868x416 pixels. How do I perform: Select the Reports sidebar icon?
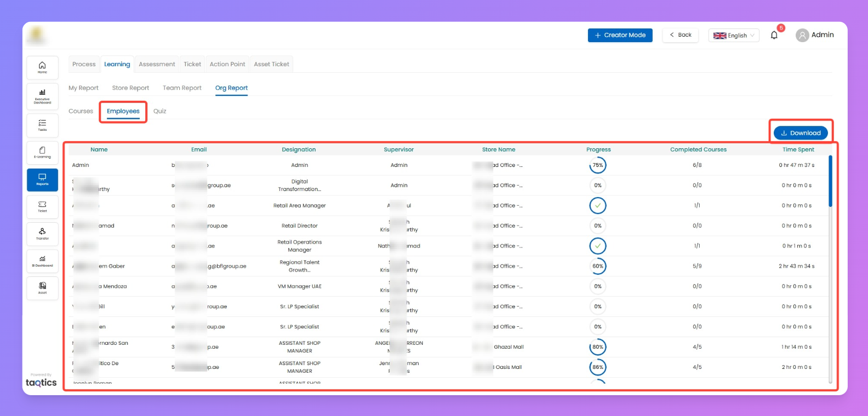tap(42, 180)
